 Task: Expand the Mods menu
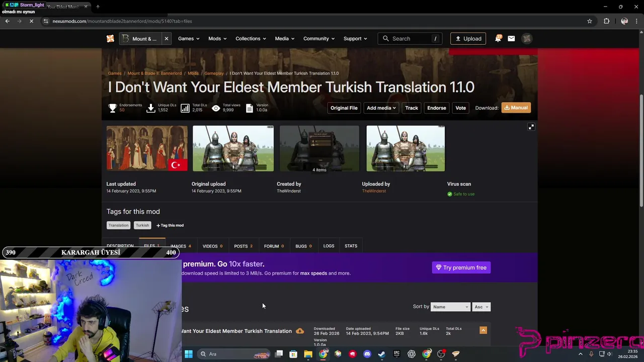217,39
